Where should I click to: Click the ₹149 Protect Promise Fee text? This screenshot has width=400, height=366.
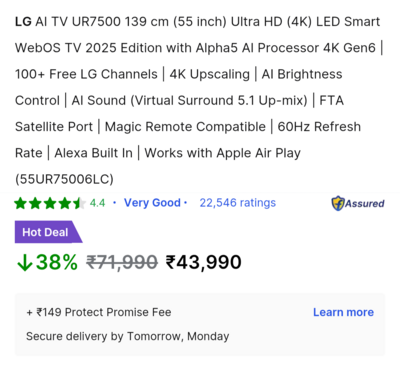pyautogui.click(x=99, y=312)
